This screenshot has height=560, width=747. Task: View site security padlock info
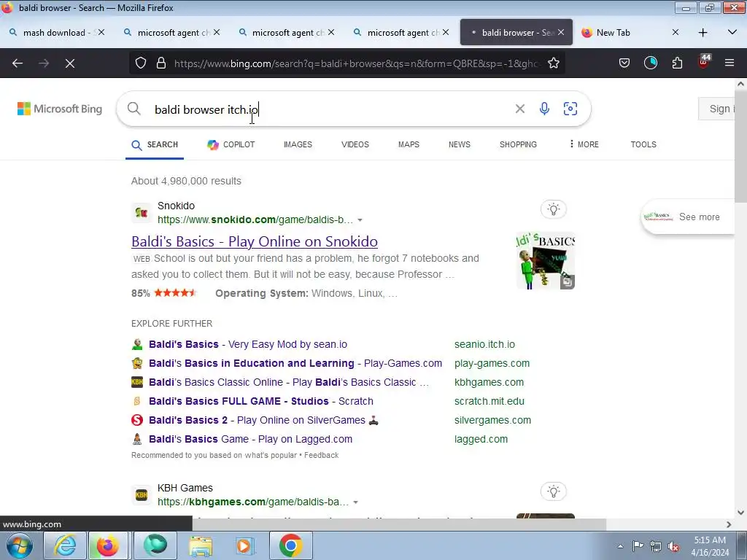click(x=161, y=63)
